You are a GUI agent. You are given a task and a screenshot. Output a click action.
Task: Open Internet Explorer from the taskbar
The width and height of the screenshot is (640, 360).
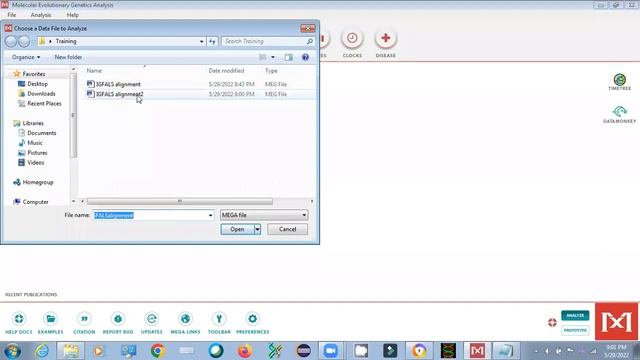tap(42, 351)
